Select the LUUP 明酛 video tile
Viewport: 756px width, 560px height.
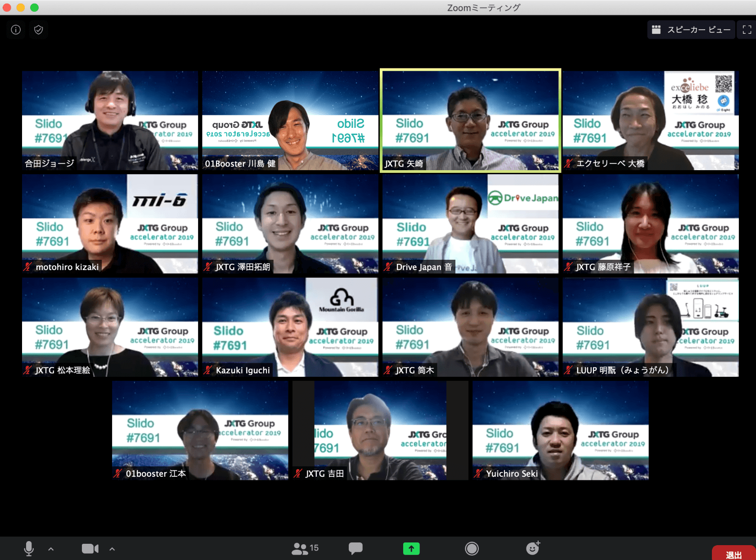coord(651,327)
